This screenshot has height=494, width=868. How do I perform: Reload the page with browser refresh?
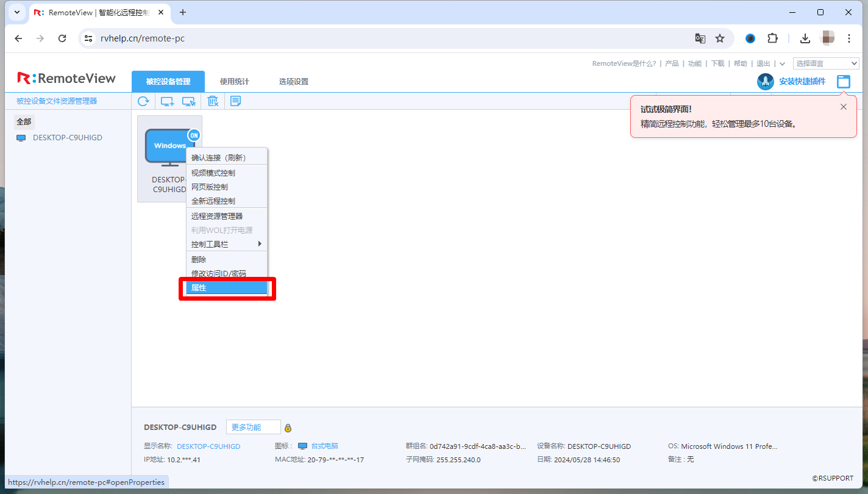62,38
